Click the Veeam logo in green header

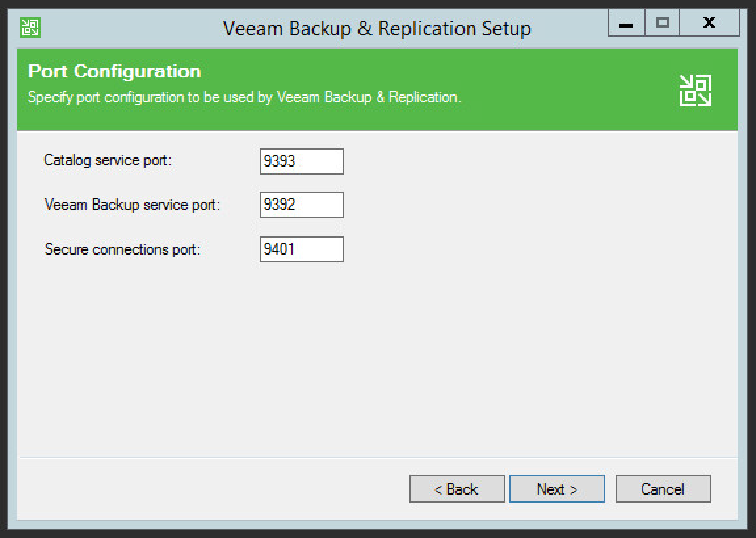coord(695,91)
